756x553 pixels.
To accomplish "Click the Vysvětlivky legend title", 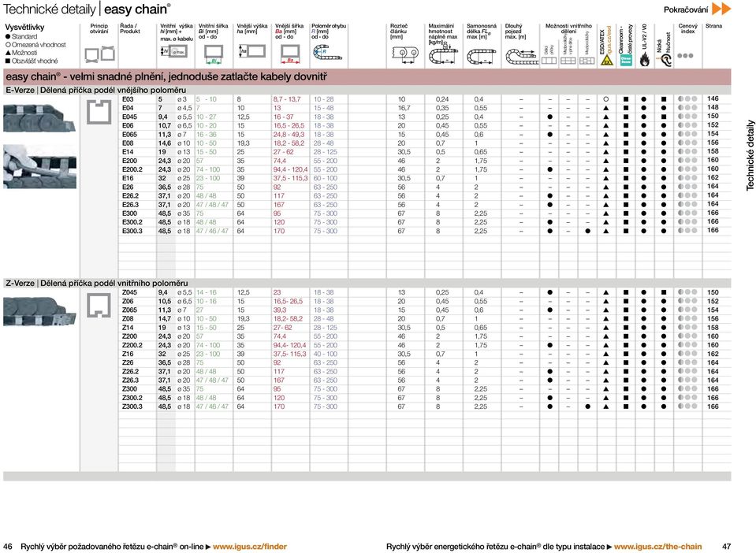I will point(24,28).
